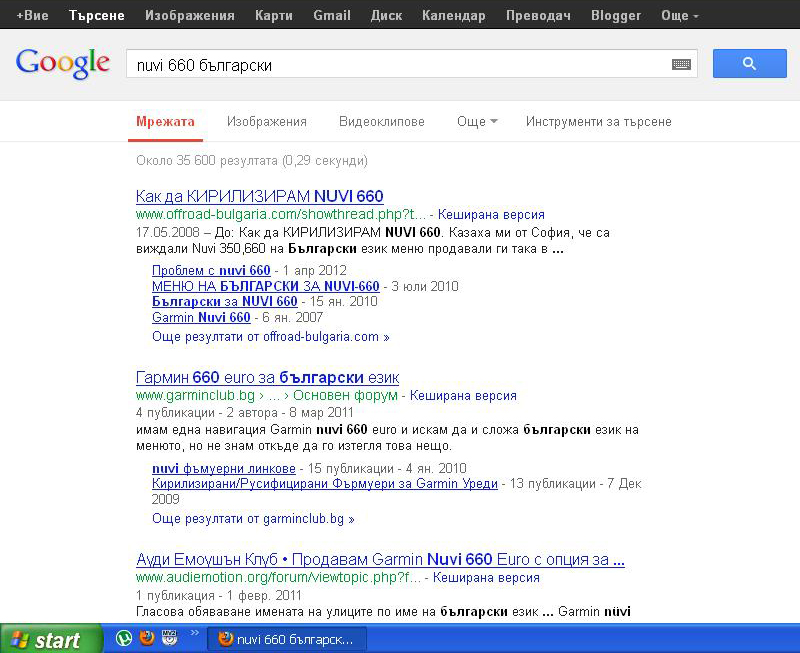Launch uTorrent from quick launch bar
The image size is (800, 653).
point(124,639)
